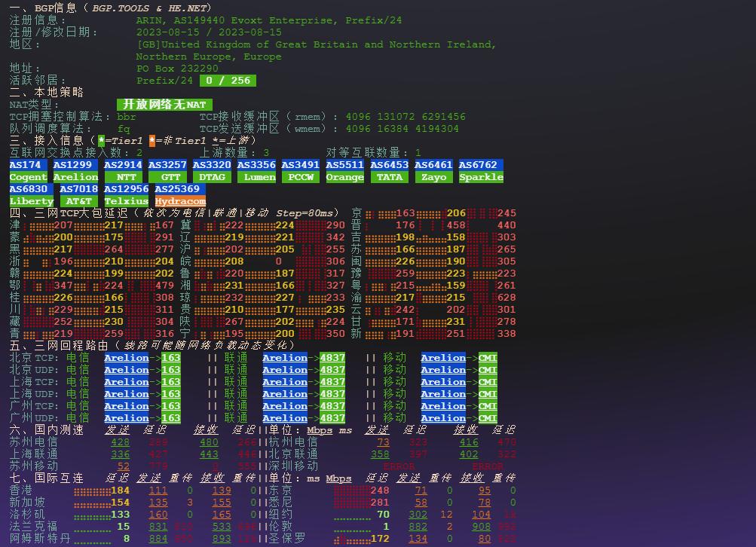This screenshot has height=547, width=756.
Task: Click the 三、接入信息 section heading
Action: [x=47, y=141]
